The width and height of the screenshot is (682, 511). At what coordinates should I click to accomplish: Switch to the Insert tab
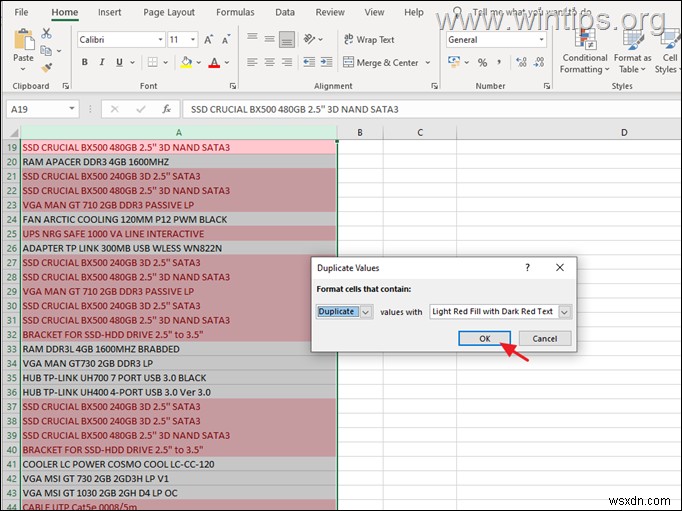point(110,12)
